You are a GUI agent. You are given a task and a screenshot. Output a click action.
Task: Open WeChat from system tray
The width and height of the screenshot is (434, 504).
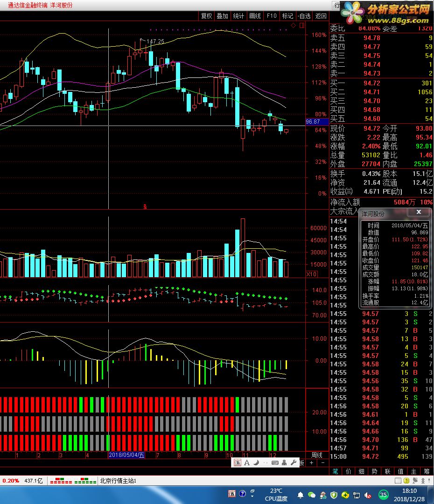[x=312, y=495]
